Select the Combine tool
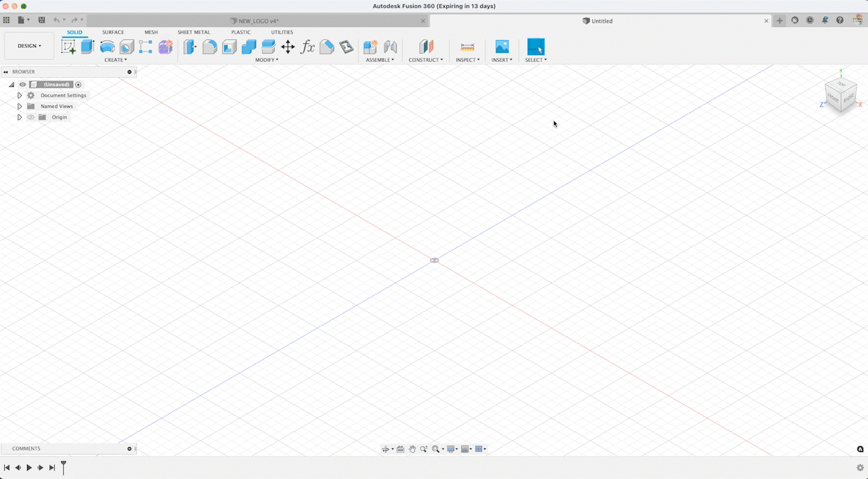Screen dimensions: 868x479 (x=249, y=47)
